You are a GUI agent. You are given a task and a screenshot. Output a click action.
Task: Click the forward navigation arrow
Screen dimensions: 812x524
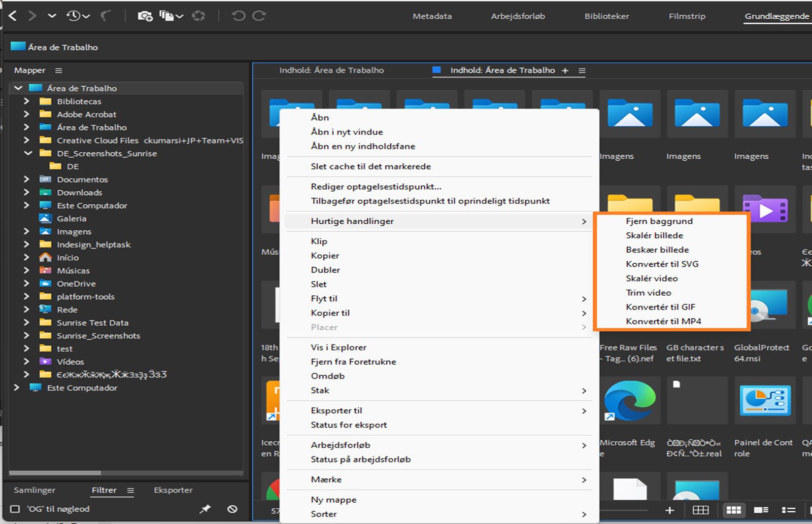point(32,16)
